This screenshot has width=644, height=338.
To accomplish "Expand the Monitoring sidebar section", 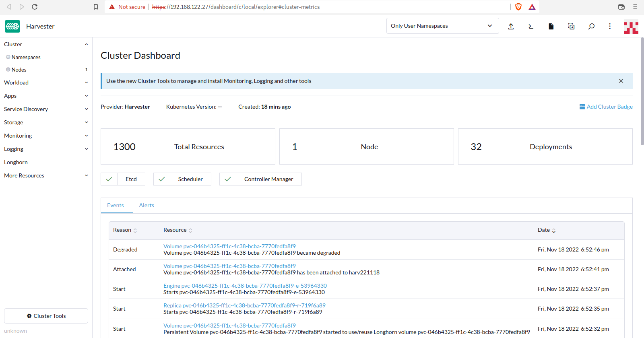I will pos(86,136).
